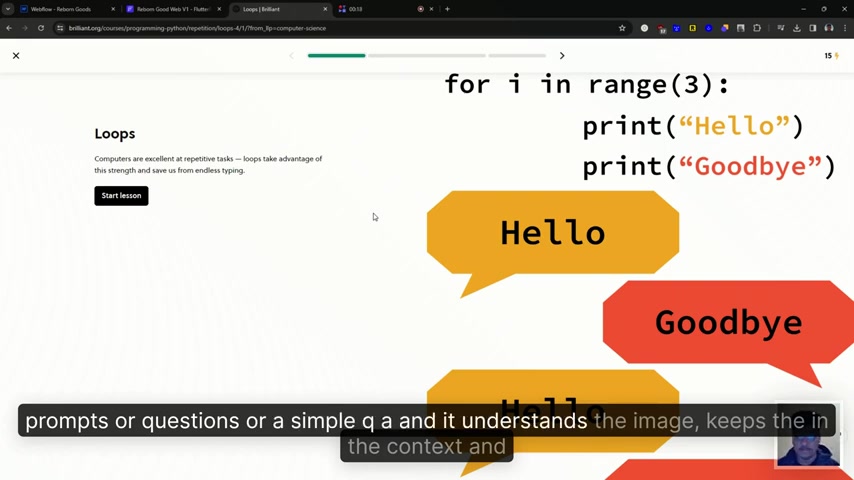Focus the brilliant.org address bar URL
854x480 pixels.
pos(197,28)
